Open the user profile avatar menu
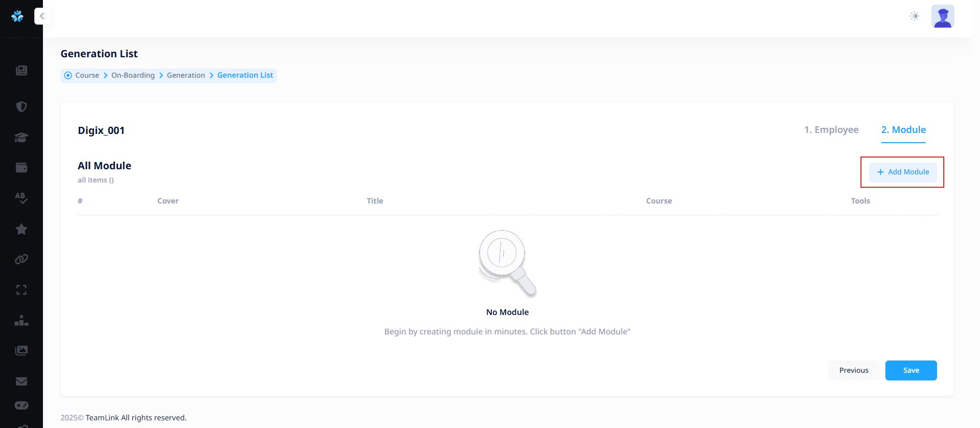 (943, 16)
